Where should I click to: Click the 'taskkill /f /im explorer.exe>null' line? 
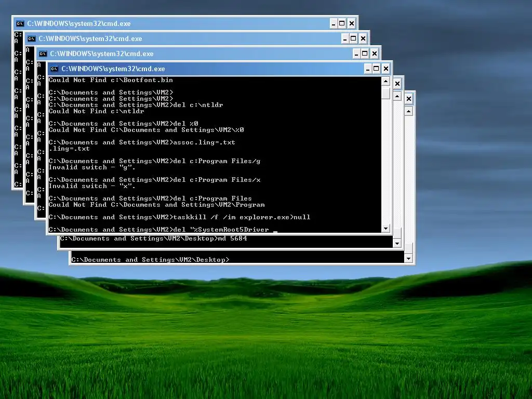click(x=179, y=217)
